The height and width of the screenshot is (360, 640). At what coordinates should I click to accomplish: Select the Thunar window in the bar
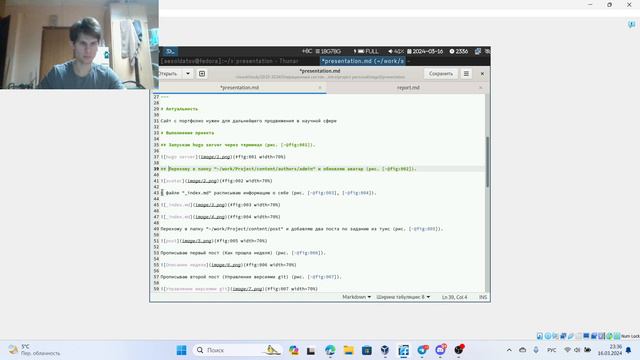coord(229,61)
